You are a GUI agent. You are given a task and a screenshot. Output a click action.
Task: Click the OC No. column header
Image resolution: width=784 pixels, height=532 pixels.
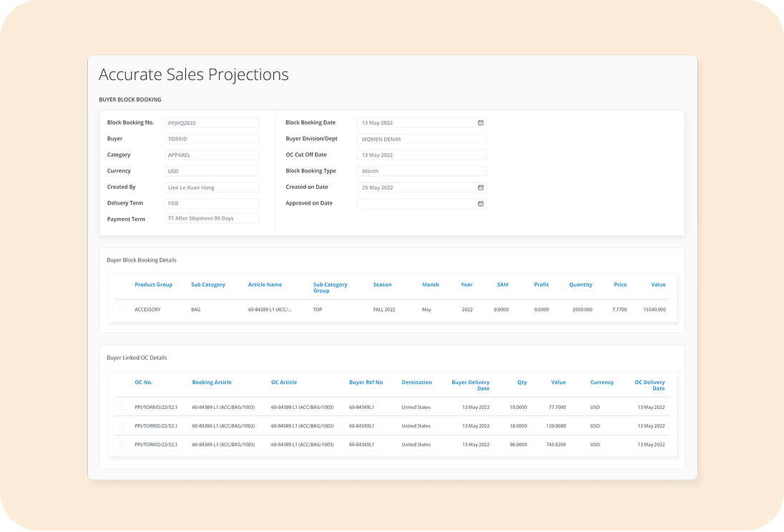pos(143,383)
